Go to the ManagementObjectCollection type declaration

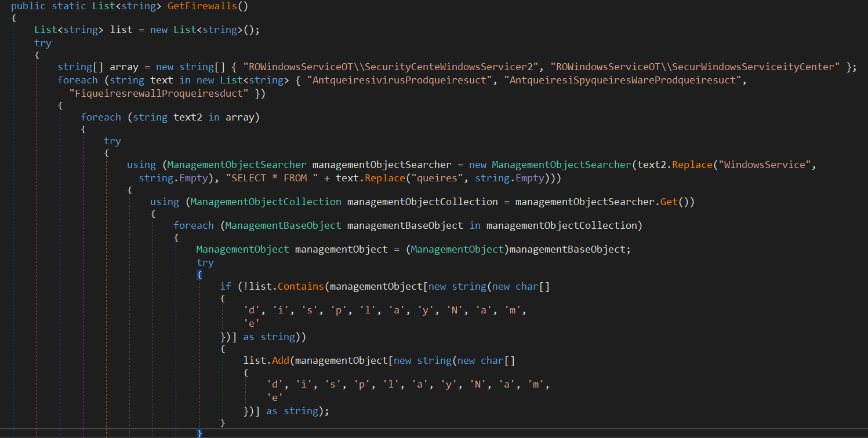pyautogui.click(x=266, y=202)
